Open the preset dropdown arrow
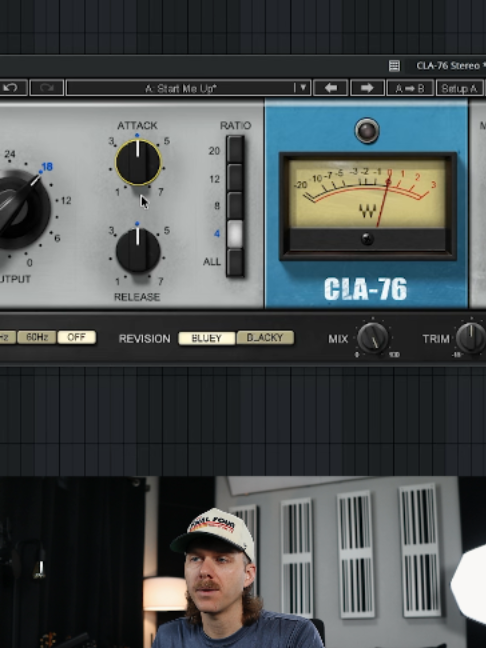486x648 pixels. (303, 88)
